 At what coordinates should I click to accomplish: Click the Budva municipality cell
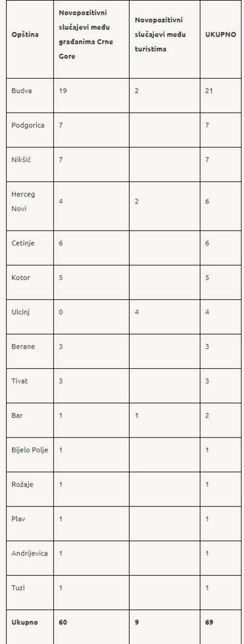coord(21,91)
